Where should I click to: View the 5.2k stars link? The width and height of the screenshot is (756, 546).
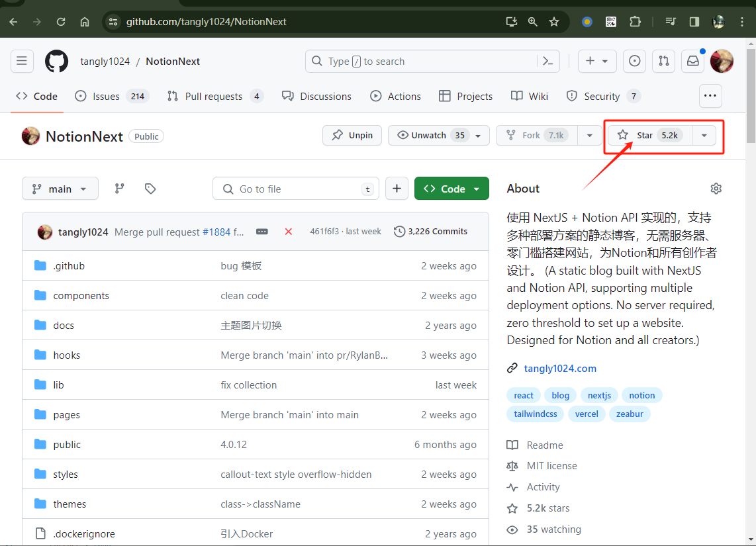pyautogui.click(x=547, y=508)
